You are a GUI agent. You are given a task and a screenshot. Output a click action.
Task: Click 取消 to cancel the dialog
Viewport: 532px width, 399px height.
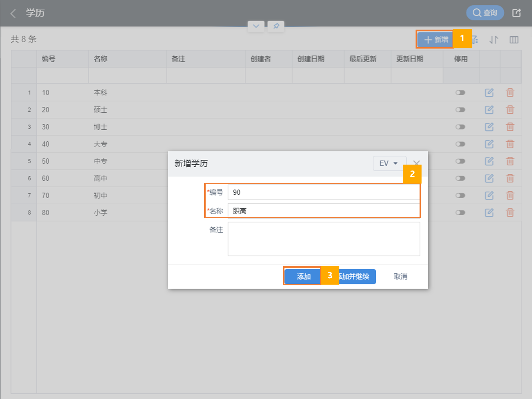click(401, 276)
